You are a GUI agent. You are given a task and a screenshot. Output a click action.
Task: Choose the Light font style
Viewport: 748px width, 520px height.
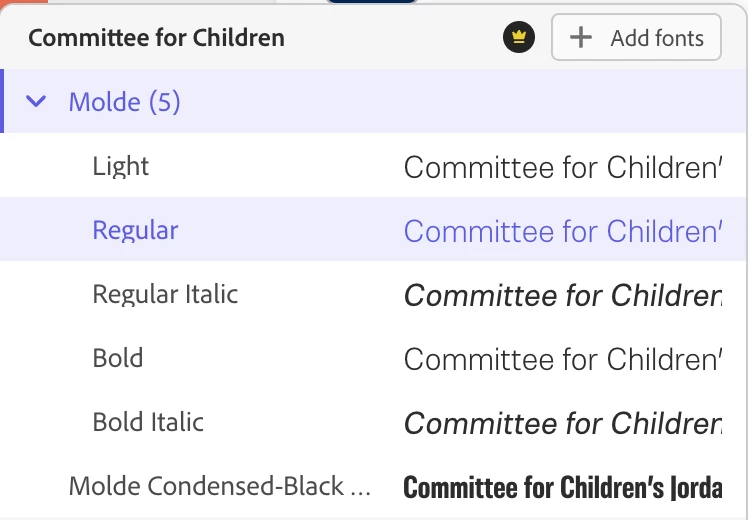click(120, 166)
